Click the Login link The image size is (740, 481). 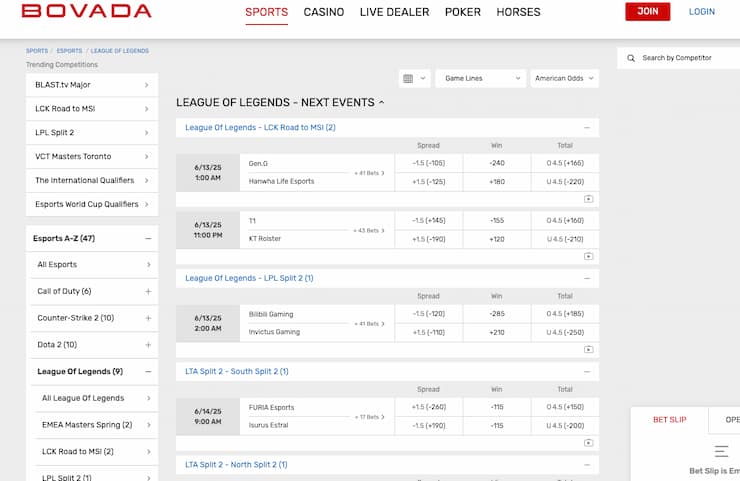[x=702, y=12]
